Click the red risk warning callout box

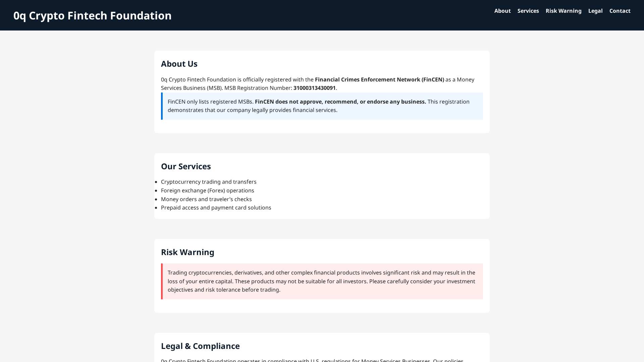tap(322, 281)
